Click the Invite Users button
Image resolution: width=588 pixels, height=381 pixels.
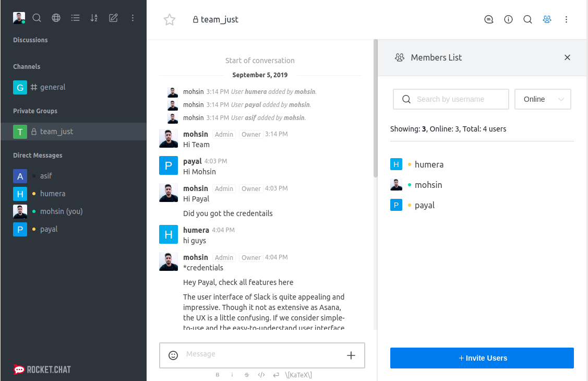coord(482,358)
